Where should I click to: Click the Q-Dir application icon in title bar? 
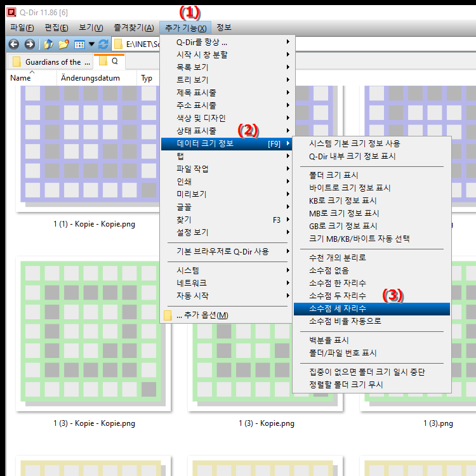click(11, 12)
